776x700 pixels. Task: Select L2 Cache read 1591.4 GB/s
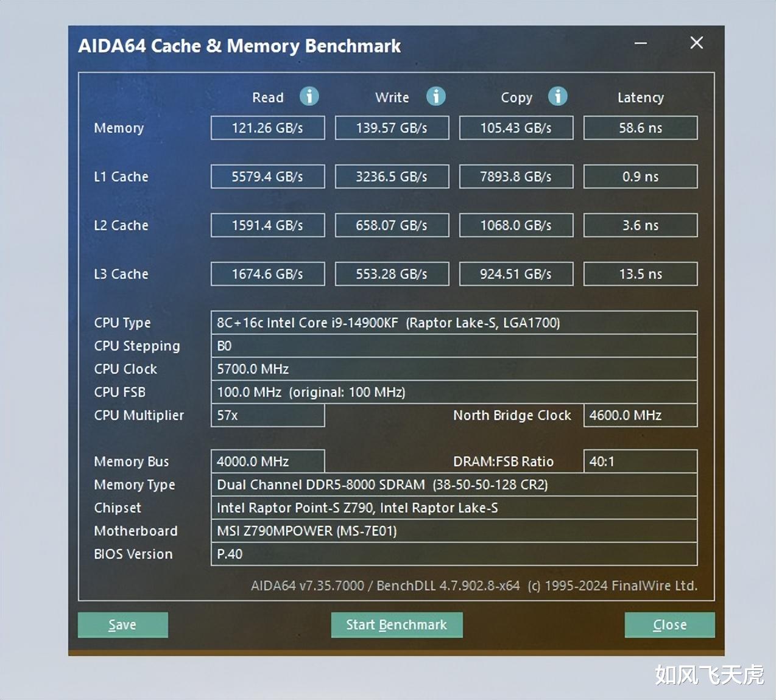[267, 225]
